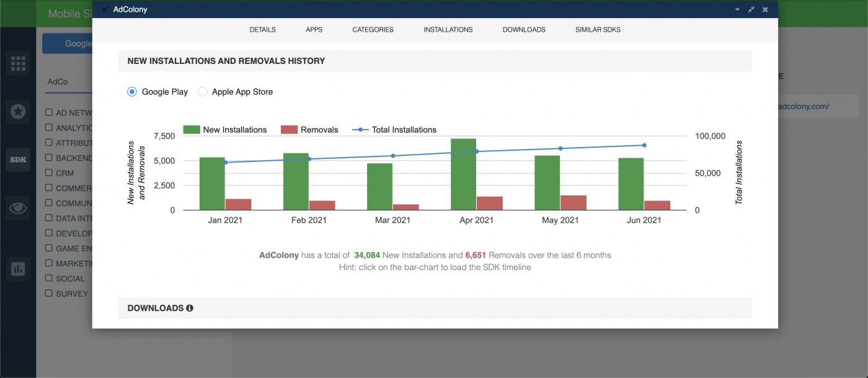Open the SDK section from the sidebar
This screenshot has width=868, height=378.
pos(18,160)
